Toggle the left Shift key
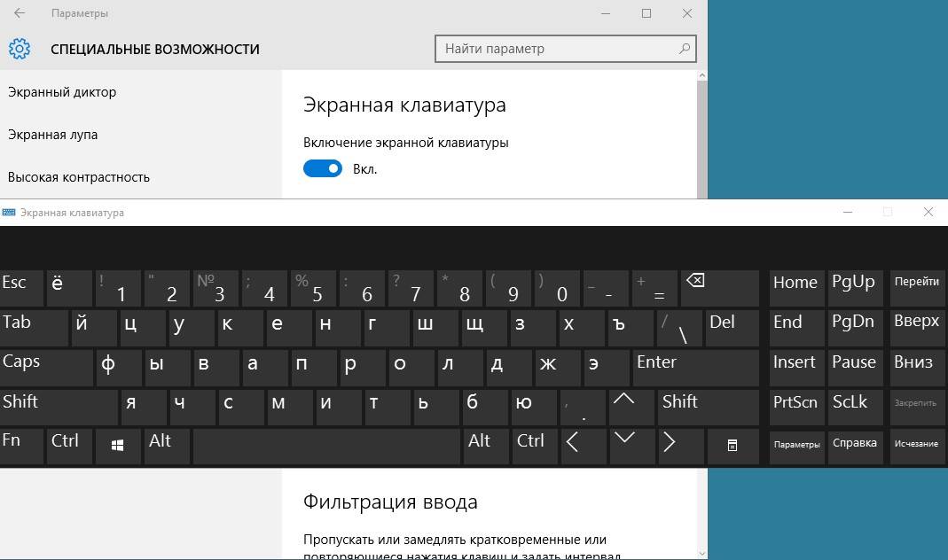Image resolution: width=948 pixels, height=560 pixels. (x=59, y=408)
